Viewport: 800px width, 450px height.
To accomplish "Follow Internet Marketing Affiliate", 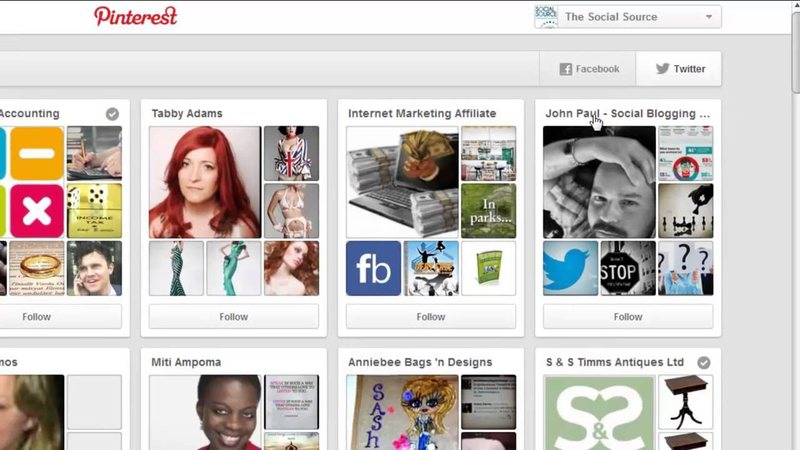I will [x=430, y=317].
